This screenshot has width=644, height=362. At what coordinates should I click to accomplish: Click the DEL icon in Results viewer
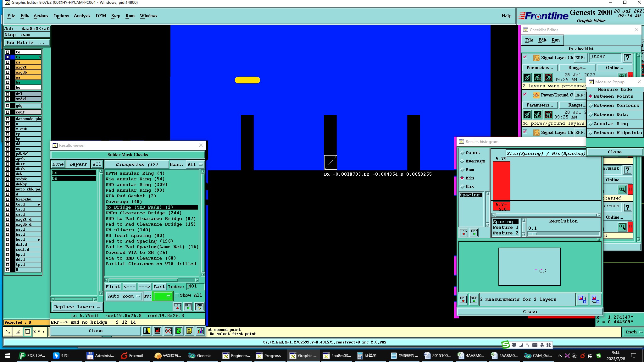177,306
